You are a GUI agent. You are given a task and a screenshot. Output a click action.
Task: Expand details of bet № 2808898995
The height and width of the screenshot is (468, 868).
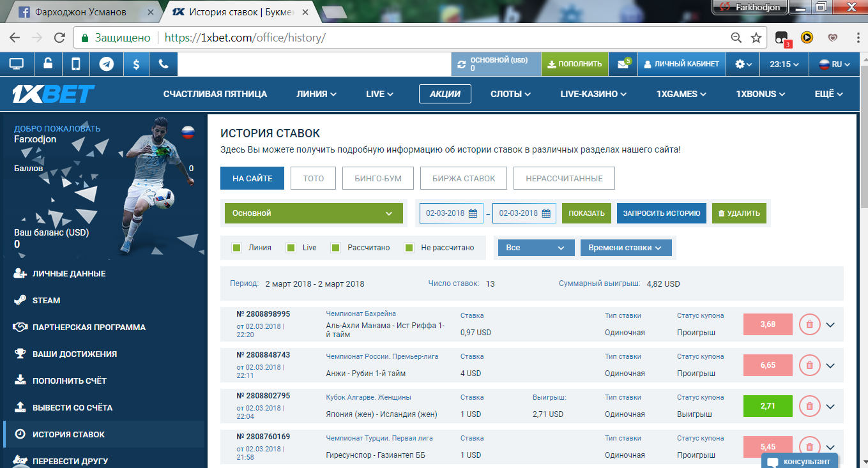(x=830, y=324)
